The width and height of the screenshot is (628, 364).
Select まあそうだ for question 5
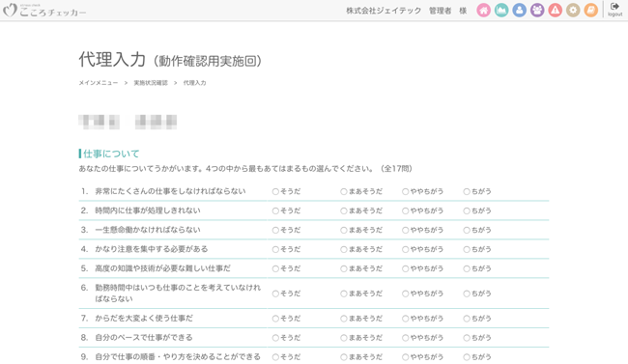(x=344, y=268)
